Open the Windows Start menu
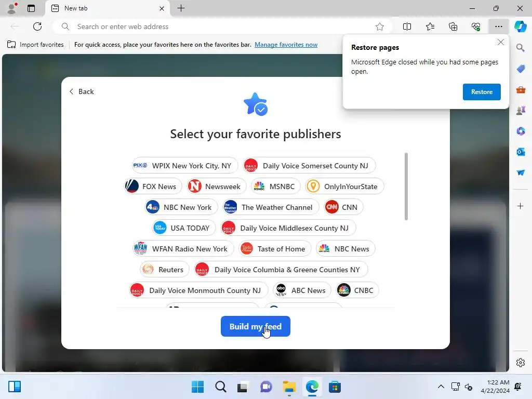The image size is (532, 399). coord(197,387)
